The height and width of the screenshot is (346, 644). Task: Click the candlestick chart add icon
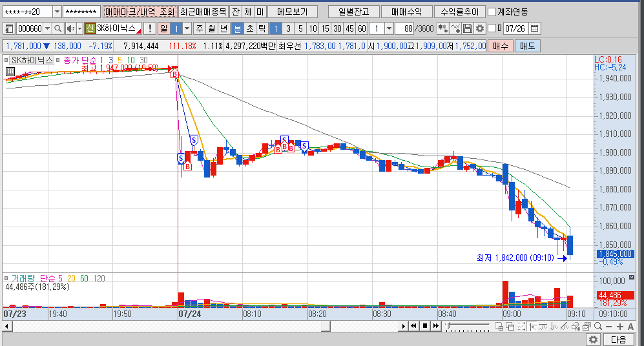pyautogui.click(x=442, y=28)
